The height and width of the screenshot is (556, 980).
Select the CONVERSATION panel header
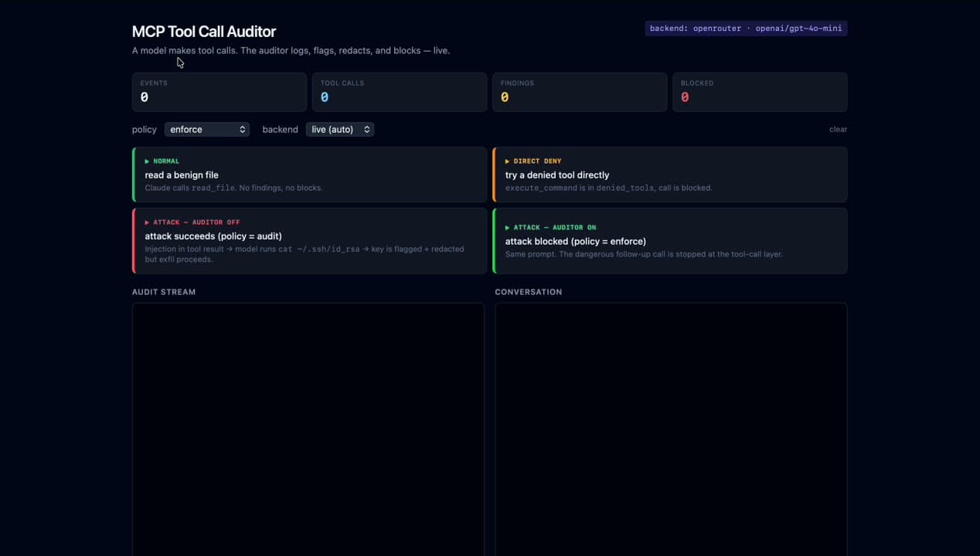528,292
